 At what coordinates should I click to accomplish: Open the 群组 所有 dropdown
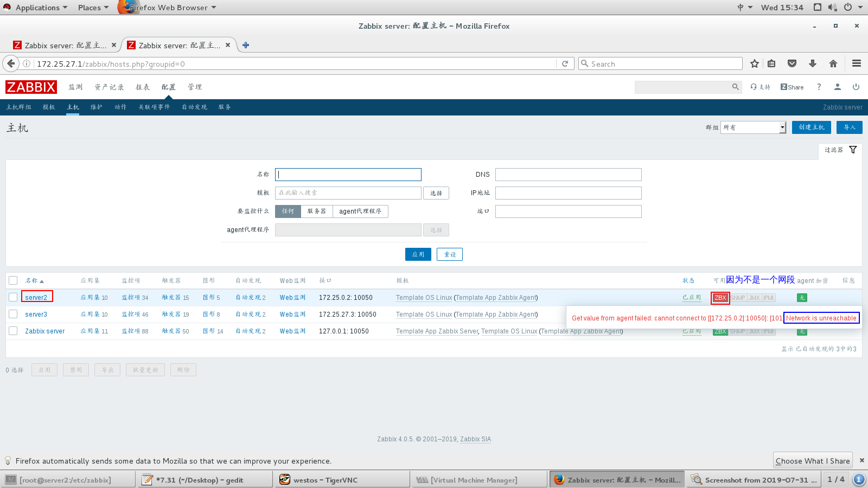753,127
